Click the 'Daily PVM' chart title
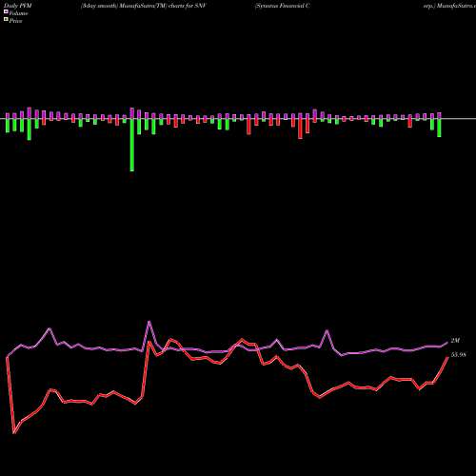The width and height of the screenshot is (476, 476). [x=18, y=6]
